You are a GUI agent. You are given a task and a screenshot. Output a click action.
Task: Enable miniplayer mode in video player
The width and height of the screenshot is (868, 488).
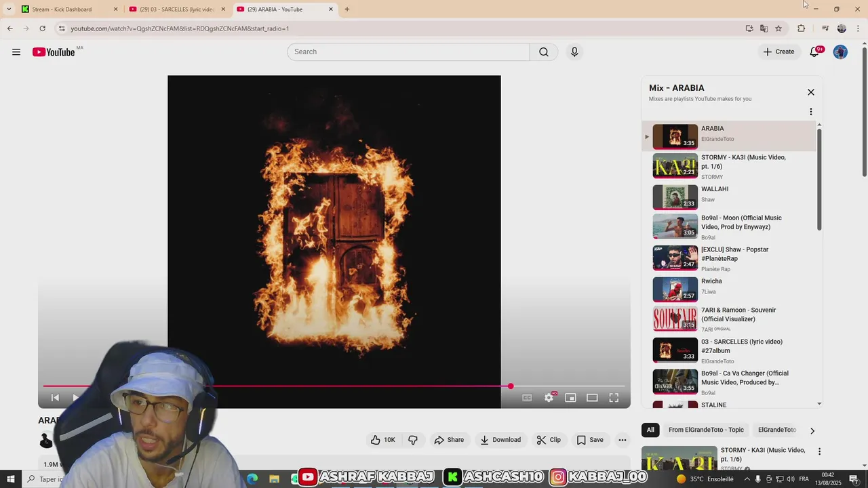tap(570, 398)
